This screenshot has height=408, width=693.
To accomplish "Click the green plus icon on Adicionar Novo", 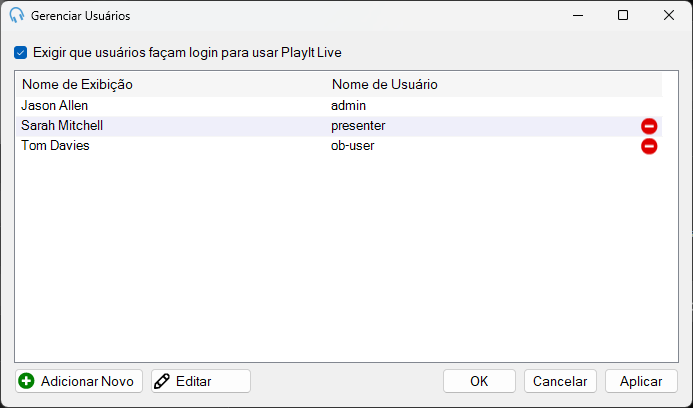I will tap(27, 381).
